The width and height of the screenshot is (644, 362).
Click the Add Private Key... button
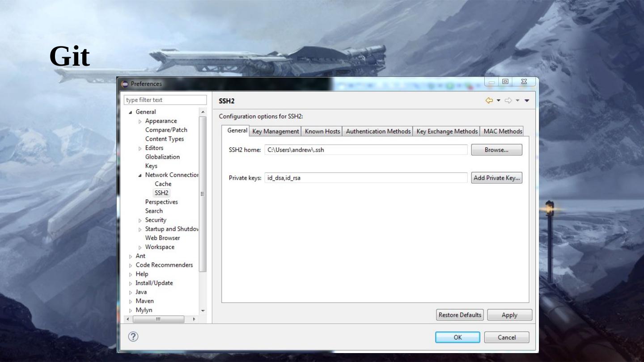[496, 178]
